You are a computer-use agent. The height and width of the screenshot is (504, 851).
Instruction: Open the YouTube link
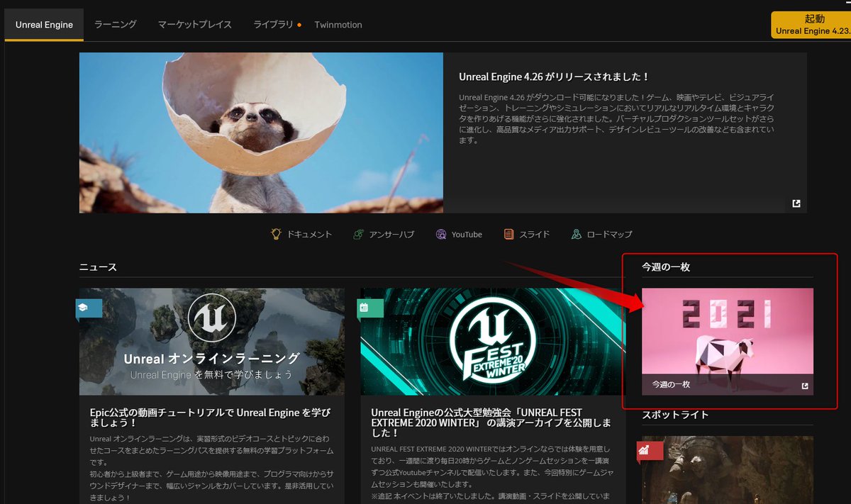(467, 235)
